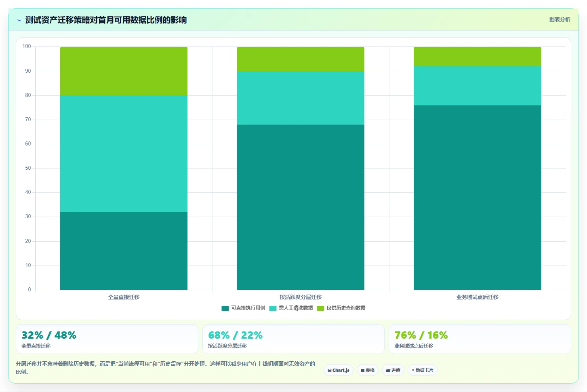
Task: Click the 图表分析 label in header
Action: [560, 19]
